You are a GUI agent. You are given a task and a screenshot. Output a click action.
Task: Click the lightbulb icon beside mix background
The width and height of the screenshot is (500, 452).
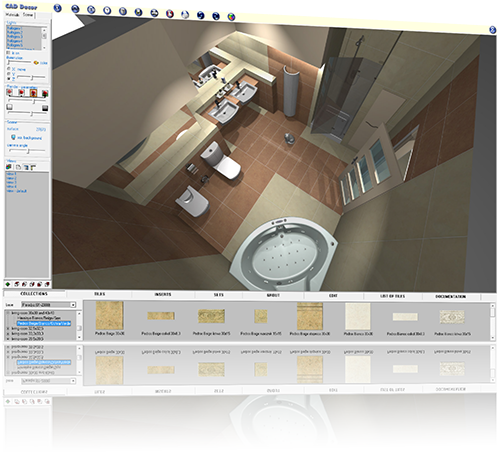point(13,137)
